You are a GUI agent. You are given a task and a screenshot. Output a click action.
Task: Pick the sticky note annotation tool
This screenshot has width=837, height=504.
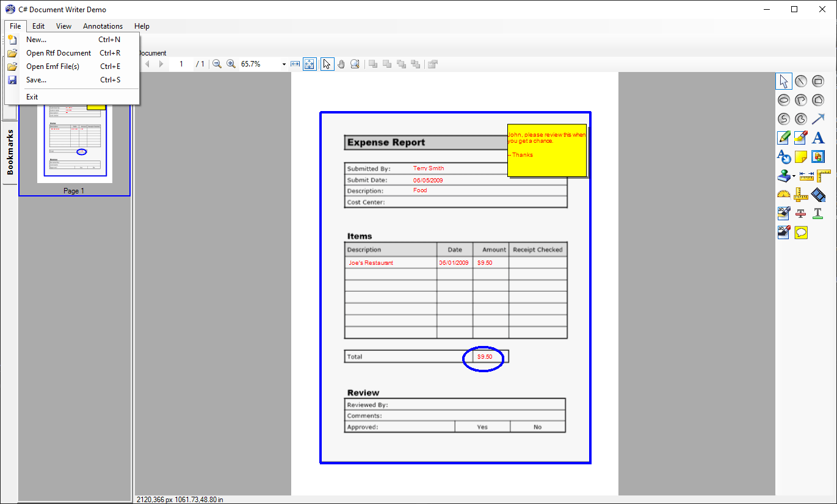(x=800, y=157)
